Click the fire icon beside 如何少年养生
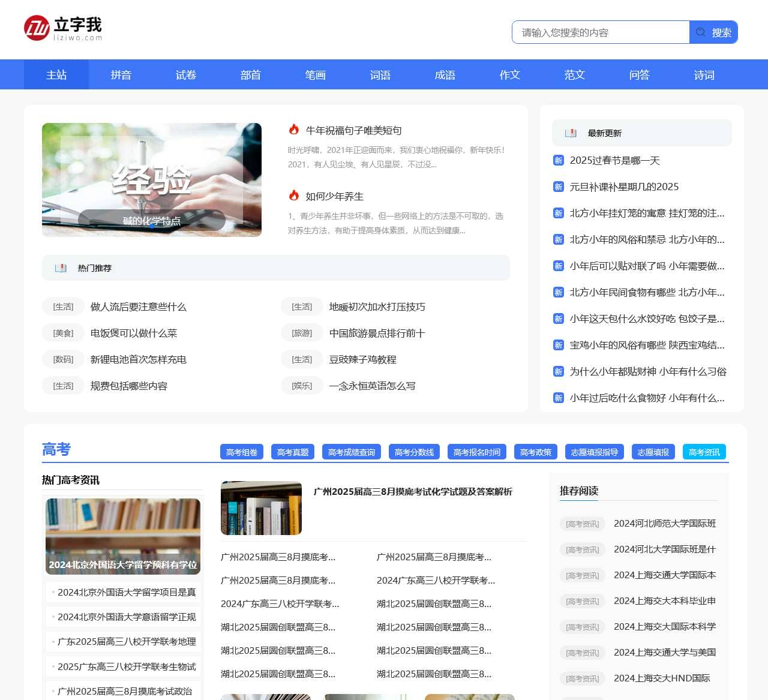The image size is (768, 700). (x=294, y=196)
